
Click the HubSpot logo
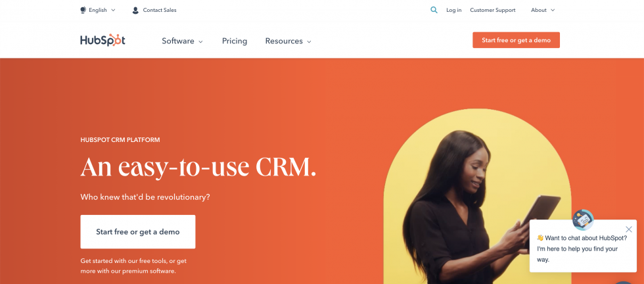pos(103,40)
